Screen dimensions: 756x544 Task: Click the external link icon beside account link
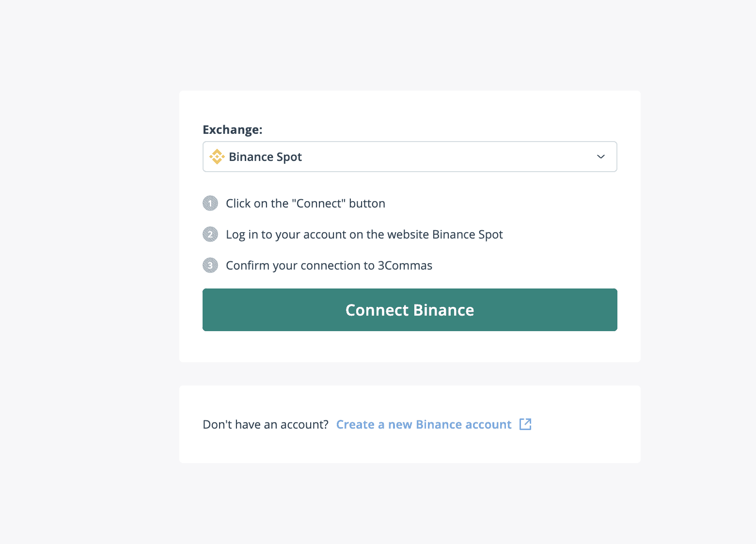pyautogui.click(x=525, y=424)
